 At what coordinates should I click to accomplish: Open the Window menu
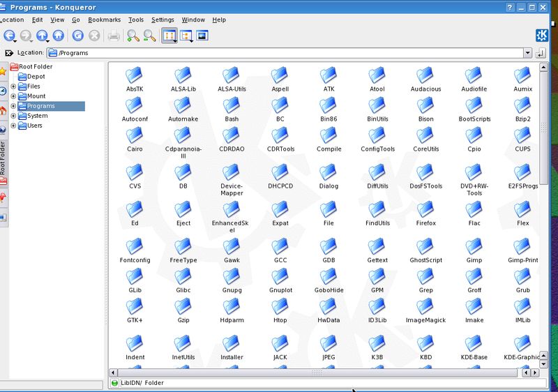(193, 20)
